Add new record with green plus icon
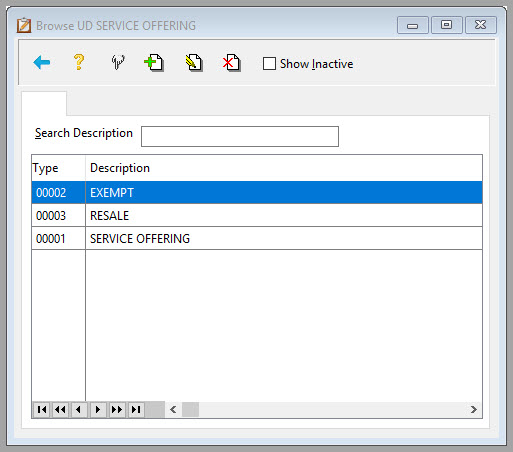The height and width of the screenshot is (452, 513). (154, 62)
